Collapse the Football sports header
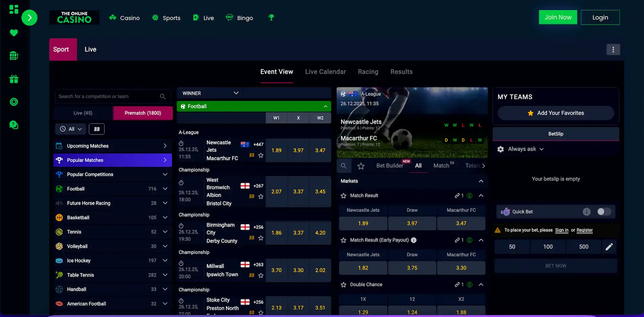 tap(325, 106)
